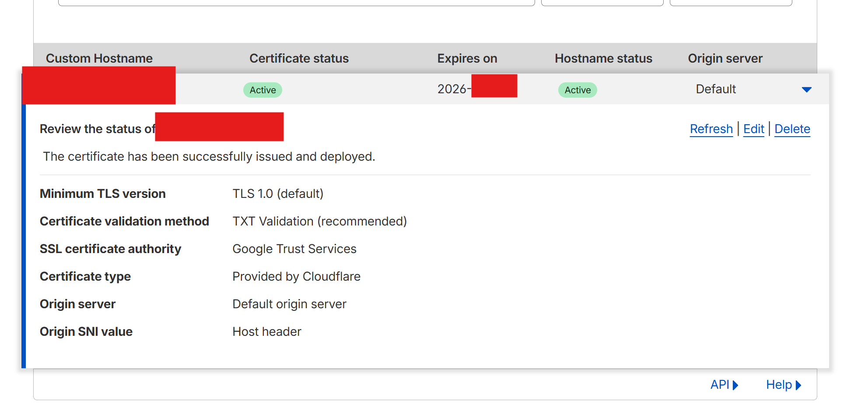Click the Google Trust Services value
This screenshot has height=419, width=868.
click(294, 249)
